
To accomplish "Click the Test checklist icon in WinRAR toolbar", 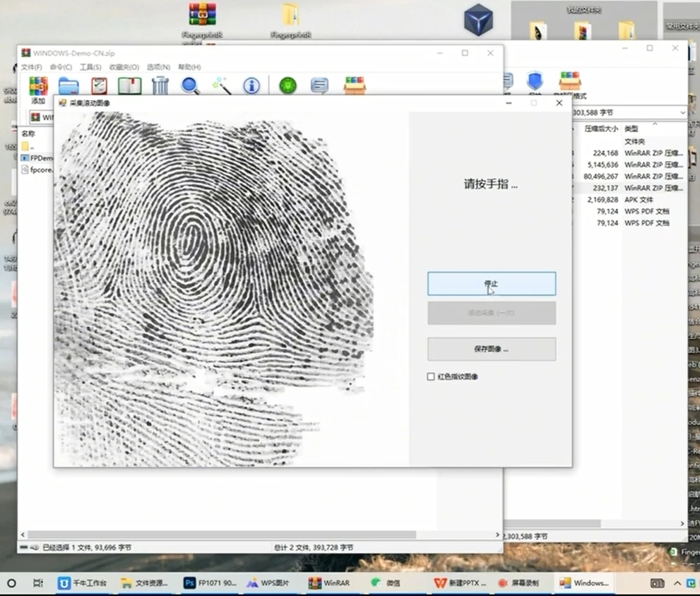I will (x=99, y=86).
